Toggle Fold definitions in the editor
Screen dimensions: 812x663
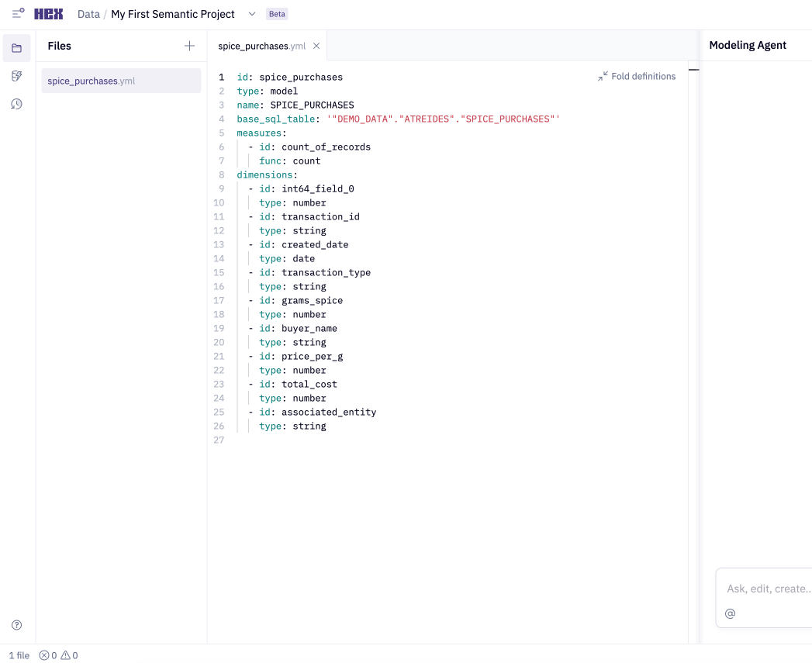click(x=637, y=76)
